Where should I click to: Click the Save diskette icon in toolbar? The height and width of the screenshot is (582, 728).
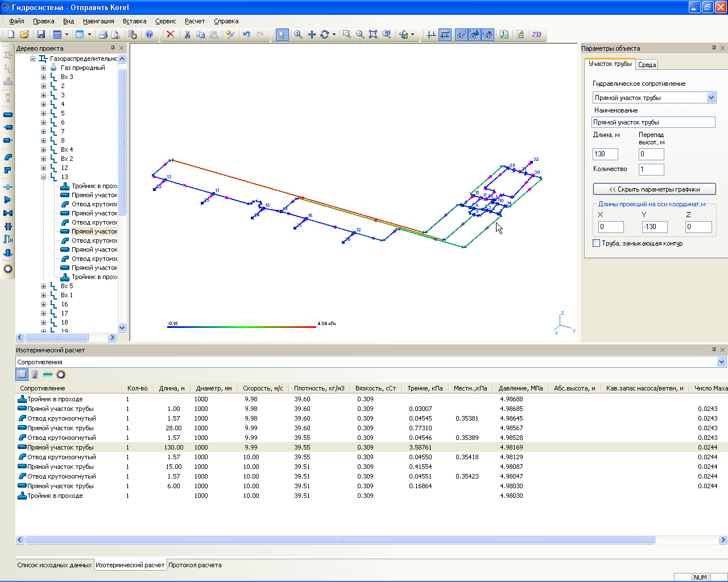(40, 35)
